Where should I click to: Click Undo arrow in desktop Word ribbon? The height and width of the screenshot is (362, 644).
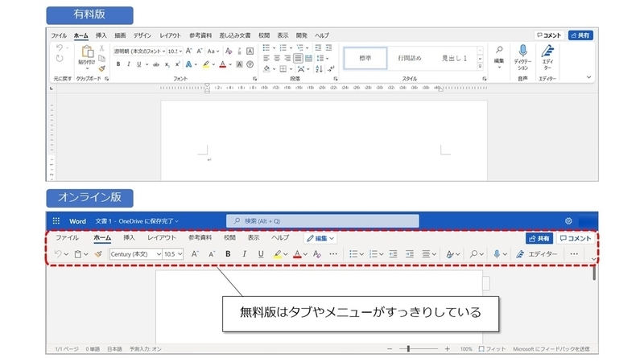(x=60, y=48)
